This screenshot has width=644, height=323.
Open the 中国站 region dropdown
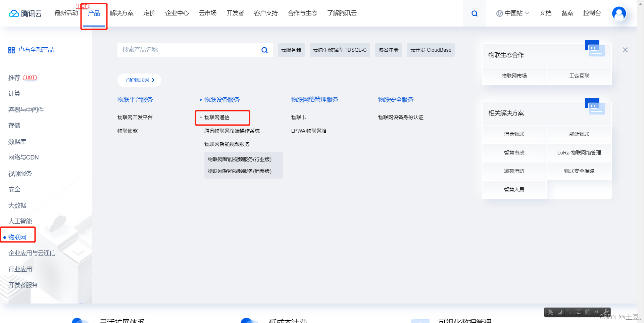(x=513, y=13)
